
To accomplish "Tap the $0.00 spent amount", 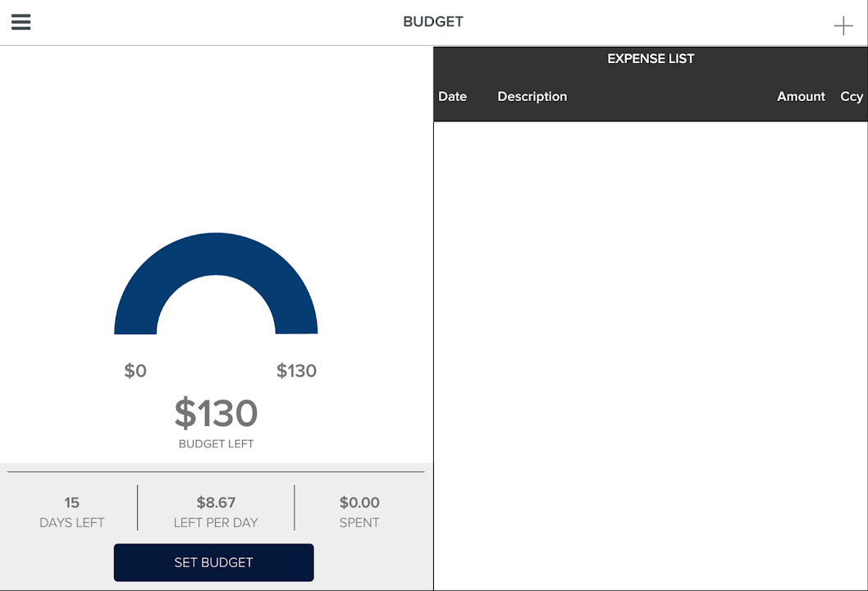I will point(359,502).
